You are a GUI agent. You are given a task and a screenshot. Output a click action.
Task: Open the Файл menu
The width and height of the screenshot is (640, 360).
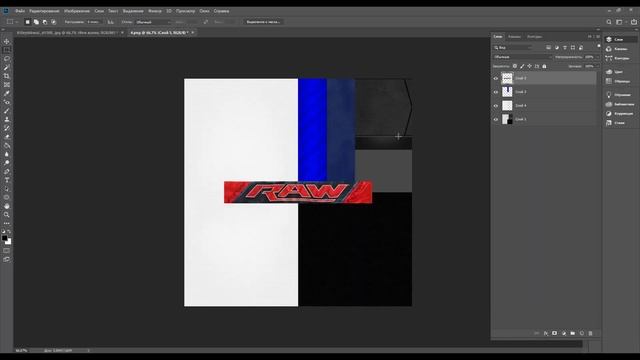click(20, 11)
